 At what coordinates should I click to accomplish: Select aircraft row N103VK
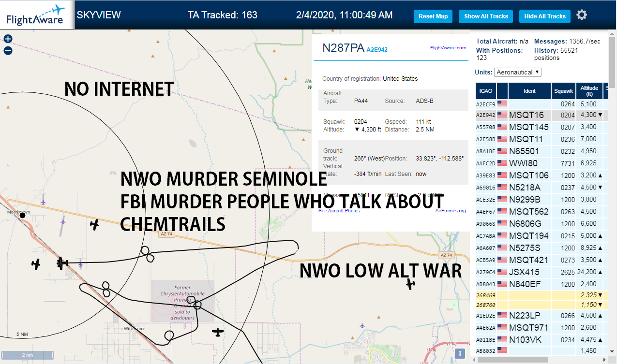pos(542,340)
